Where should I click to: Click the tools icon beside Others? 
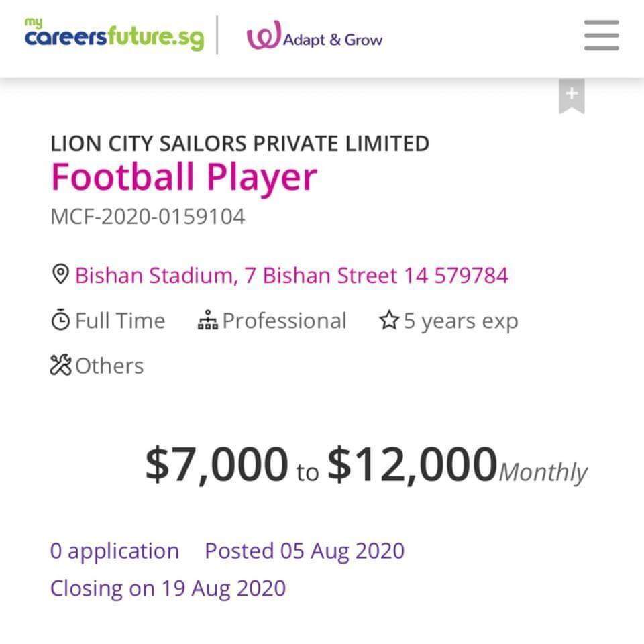(x=60, y=366)
